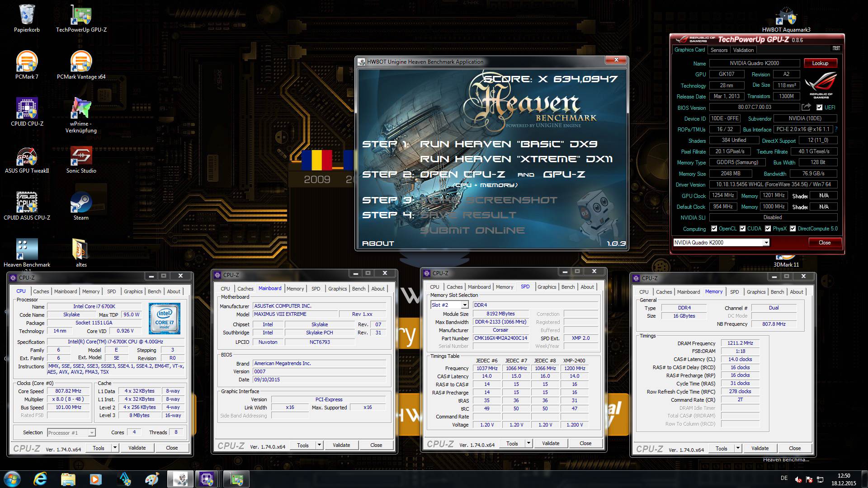The image size is (868, 488).
Task: Open Paint taskbar icon
Action: (x=152, y=479)
